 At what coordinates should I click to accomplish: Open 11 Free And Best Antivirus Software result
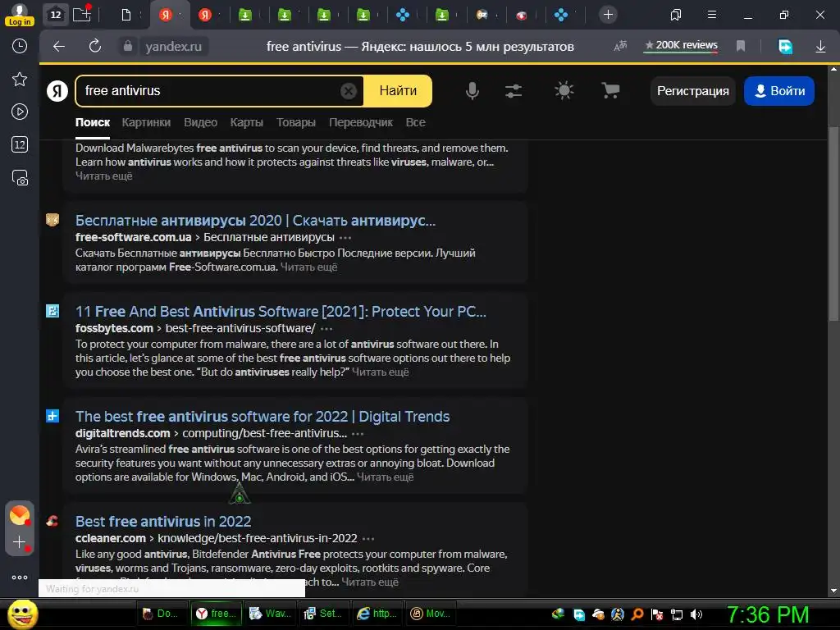(281, 311)
